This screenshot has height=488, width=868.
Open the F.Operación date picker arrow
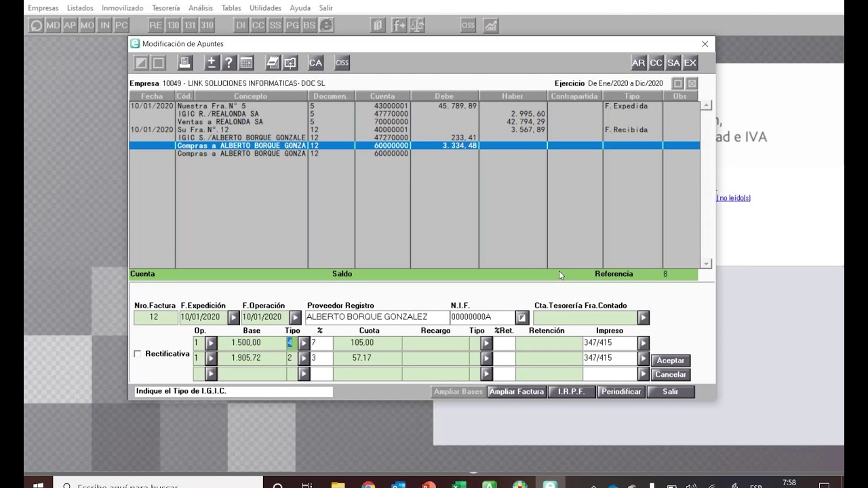click(x=295, y=317)
